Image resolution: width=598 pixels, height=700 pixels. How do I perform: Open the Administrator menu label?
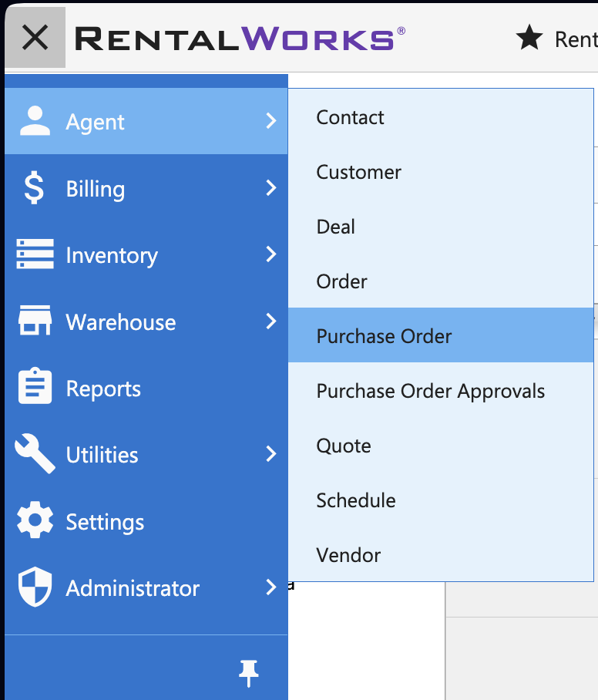(x=133, y=588)
